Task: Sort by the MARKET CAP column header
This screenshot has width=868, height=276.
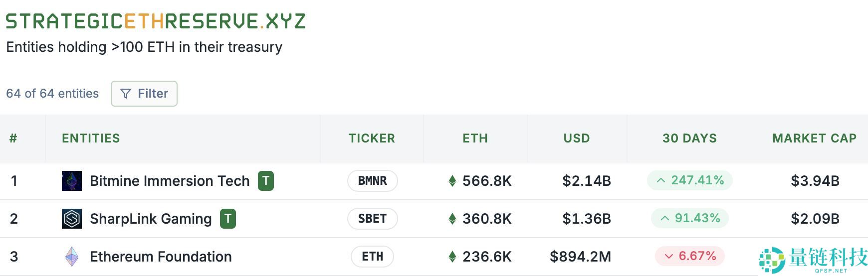Action: pos(814,138)
